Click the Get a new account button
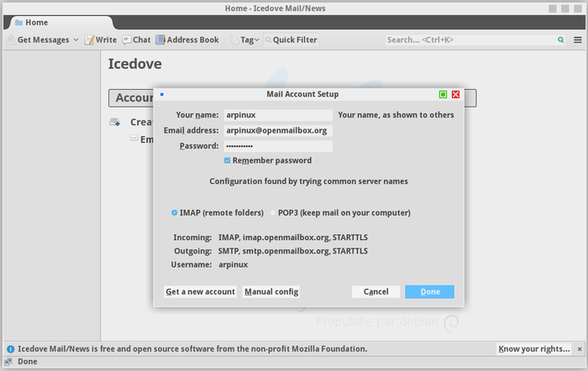The height and width of the screenshot is (371, 588). (200, 291)
